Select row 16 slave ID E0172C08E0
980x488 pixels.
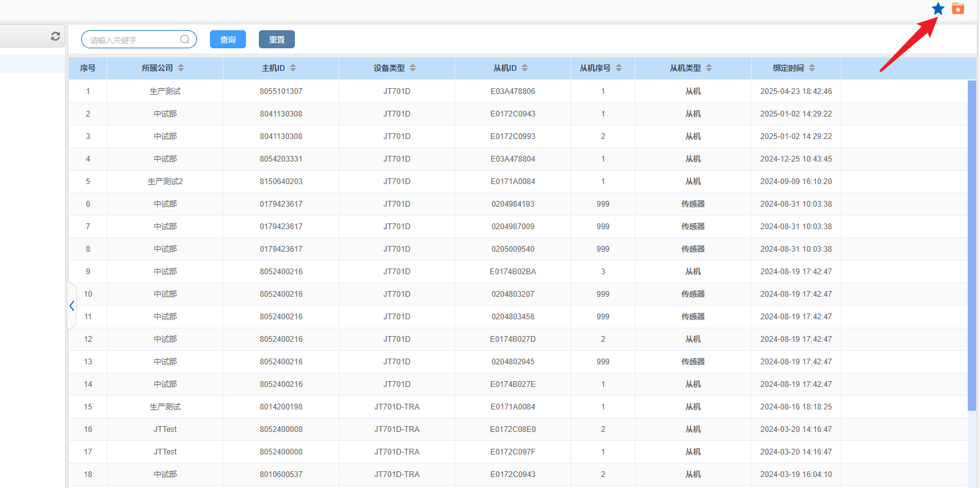[x=513, y=429]
